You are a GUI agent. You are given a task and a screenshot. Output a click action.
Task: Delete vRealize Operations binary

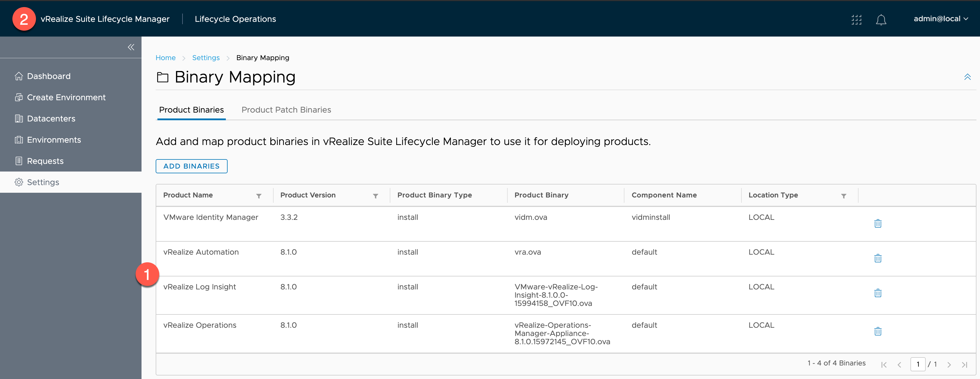pyautogui.click(x=878, y=332)
